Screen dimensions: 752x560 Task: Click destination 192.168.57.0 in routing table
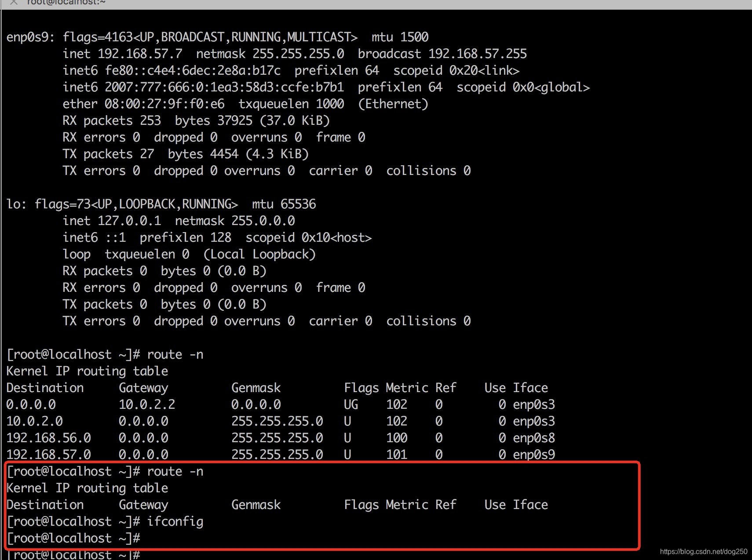[x=48, y=455]
